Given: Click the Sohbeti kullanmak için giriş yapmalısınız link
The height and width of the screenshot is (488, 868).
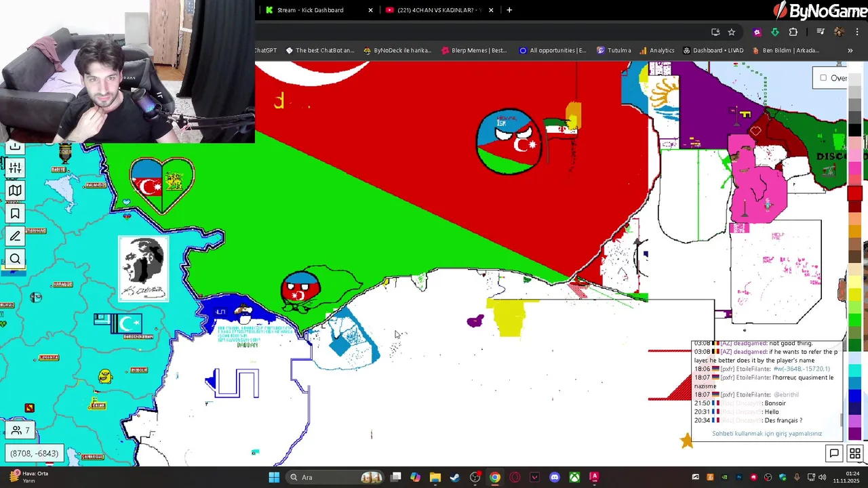Looking at the screenshot, I should [x=767, y=434].
